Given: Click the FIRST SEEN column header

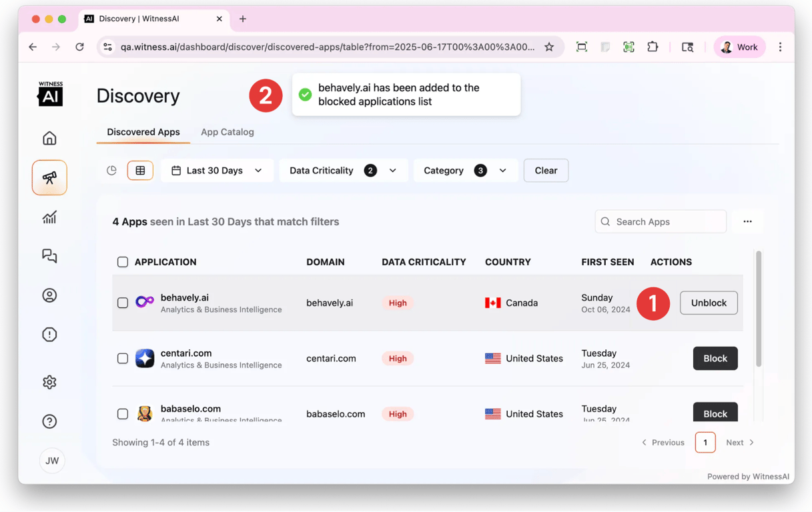Looking at the screenshot, I should [608, 262].
